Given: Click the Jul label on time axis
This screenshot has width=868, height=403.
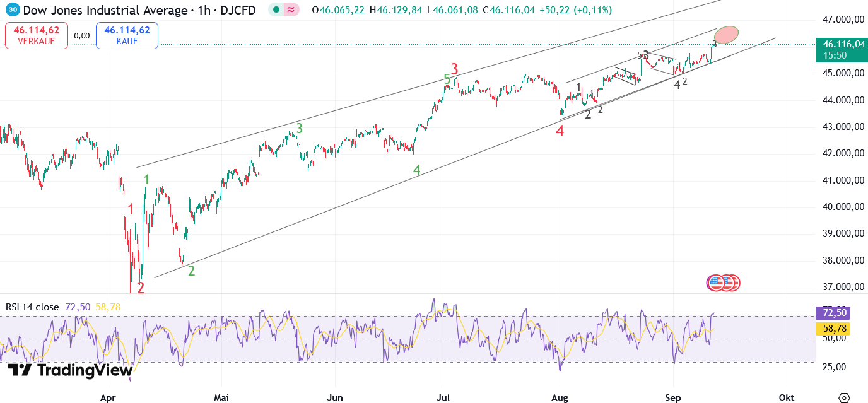Looking at the screenshot, I should (443, 398).
